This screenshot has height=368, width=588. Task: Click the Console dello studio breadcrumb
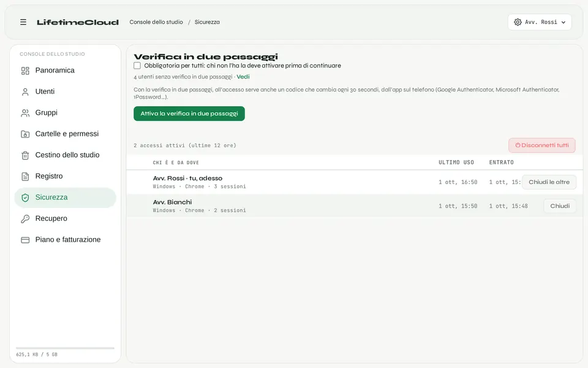[156, 22]
